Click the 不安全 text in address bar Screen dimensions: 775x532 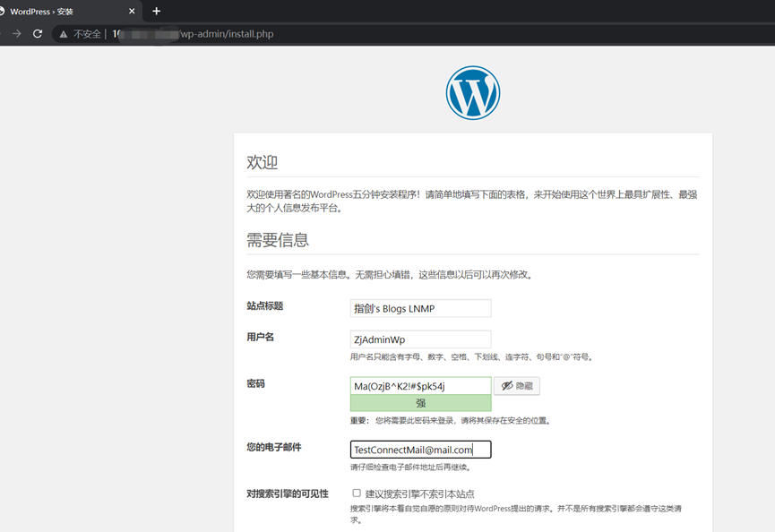pyautogui.click(x=87, y=34)
